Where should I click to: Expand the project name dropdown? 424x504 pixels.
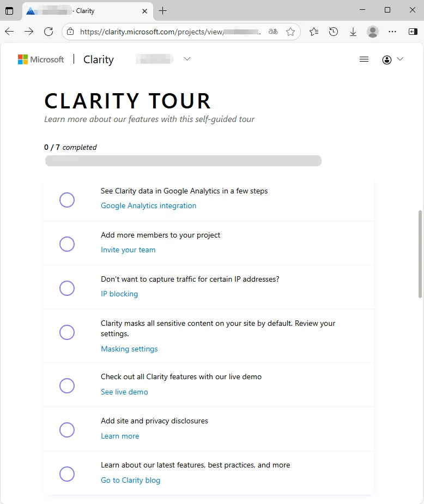tap(187, 59)
